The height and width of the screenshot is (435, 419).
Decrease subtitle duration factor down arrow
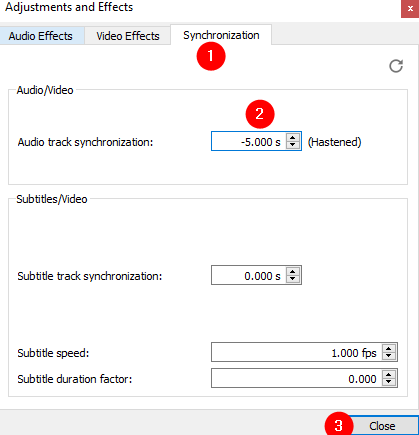click(389, 382)
